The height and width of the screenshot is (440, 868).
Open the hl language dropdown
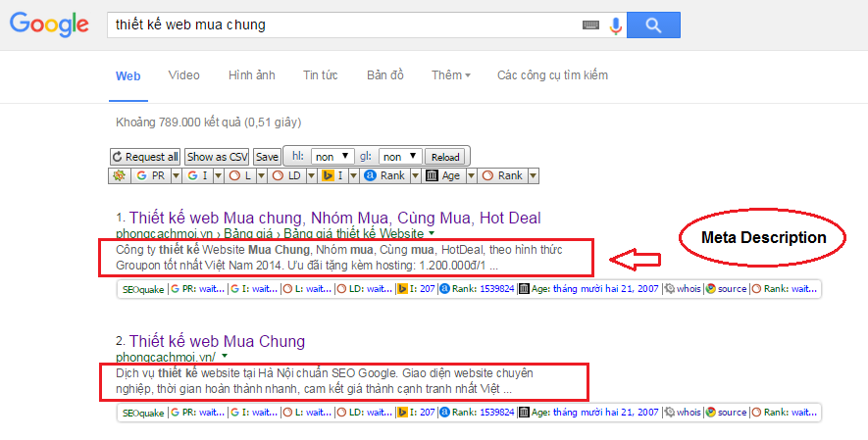point(332,157)
